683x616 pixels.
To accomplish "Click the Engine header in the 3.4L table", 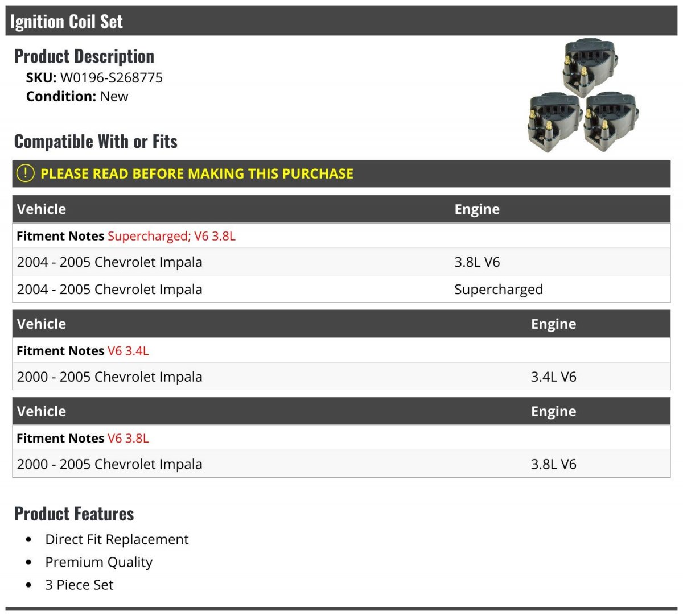I will click(x=553, y=324).
